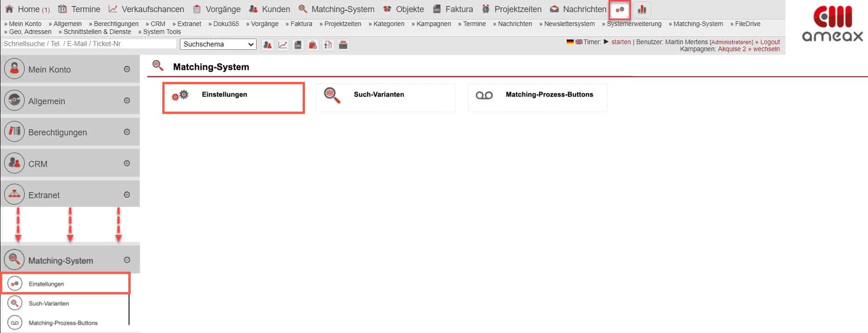Click the customers icon beside Suchschema
Viewport: 868px width, 333px height.
pos(267,45)
